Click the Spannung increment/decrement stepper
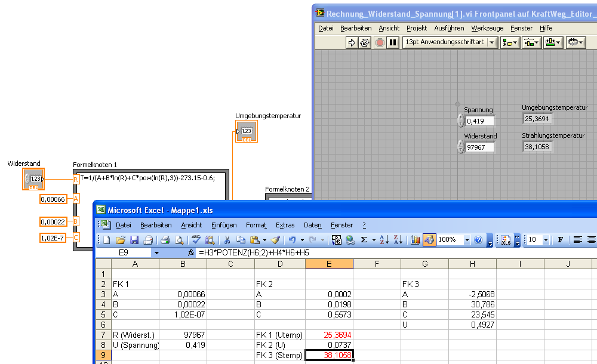 [461, 121]
